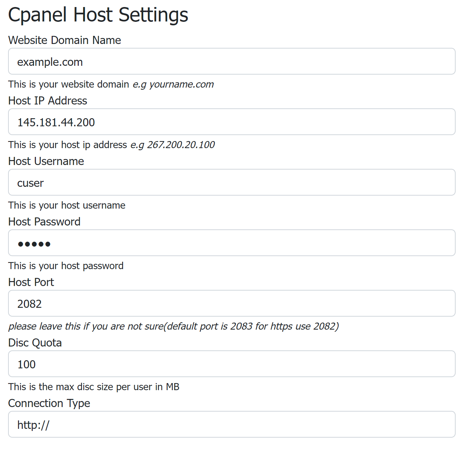Image resolution: width=476 pixels, height=451 pixels.
Task: Focus the Host Port input
Action: pyautogui.click(x=232, y=304)
